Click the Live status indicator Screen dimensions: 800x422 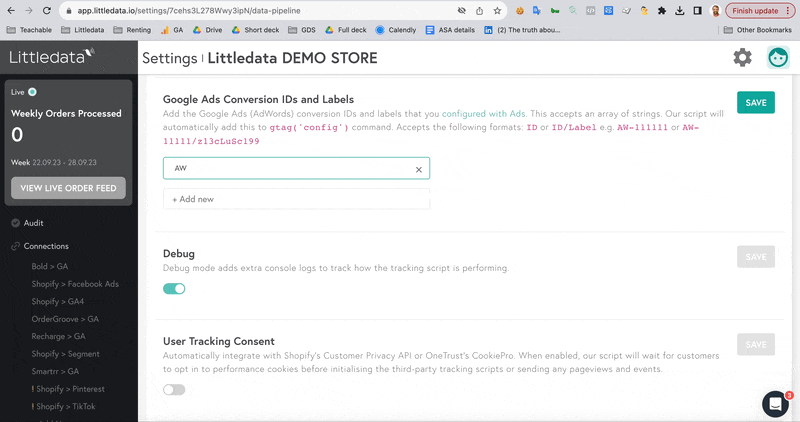pos(32,92)
